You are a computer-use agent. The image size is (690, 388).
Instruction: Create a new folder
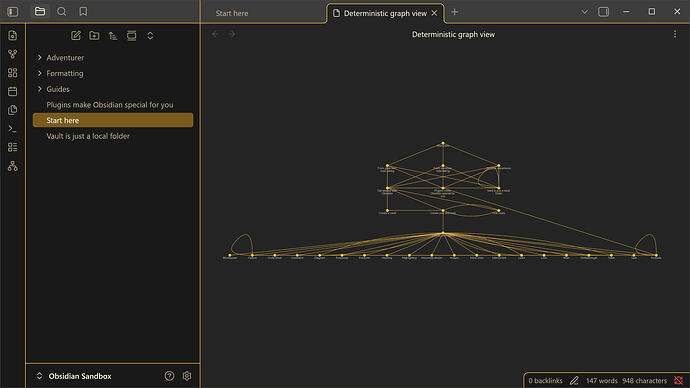point(94,36)
